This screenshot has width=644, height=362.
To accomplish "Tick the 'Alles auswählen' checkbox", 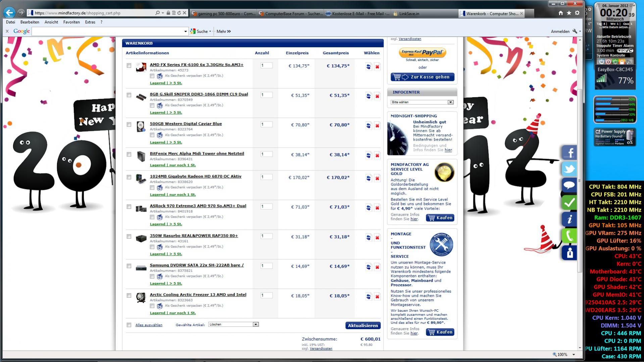I will [x=129, y=325].
